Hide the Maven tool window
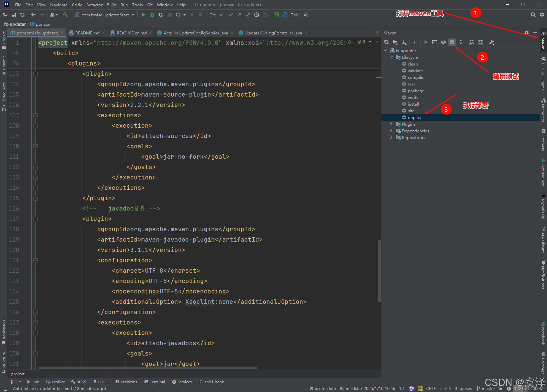 click(x=535, y=33)
